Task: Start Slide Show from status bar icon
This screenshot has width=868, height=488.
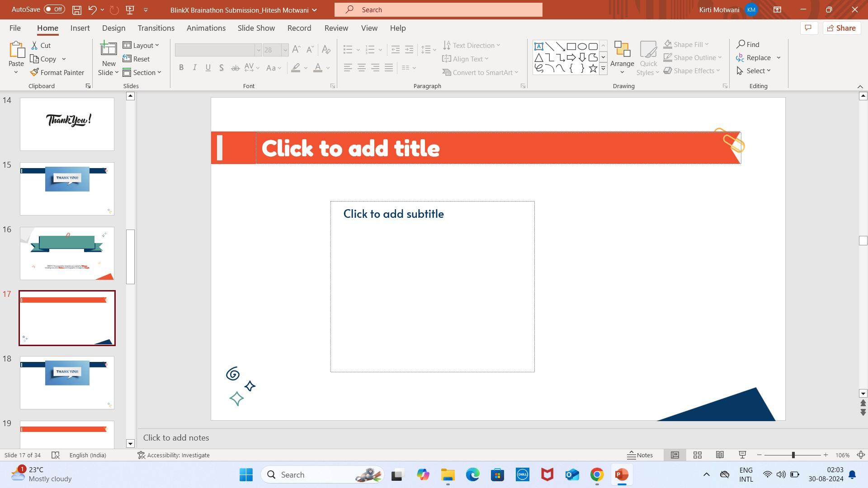Action: [742, 455]
